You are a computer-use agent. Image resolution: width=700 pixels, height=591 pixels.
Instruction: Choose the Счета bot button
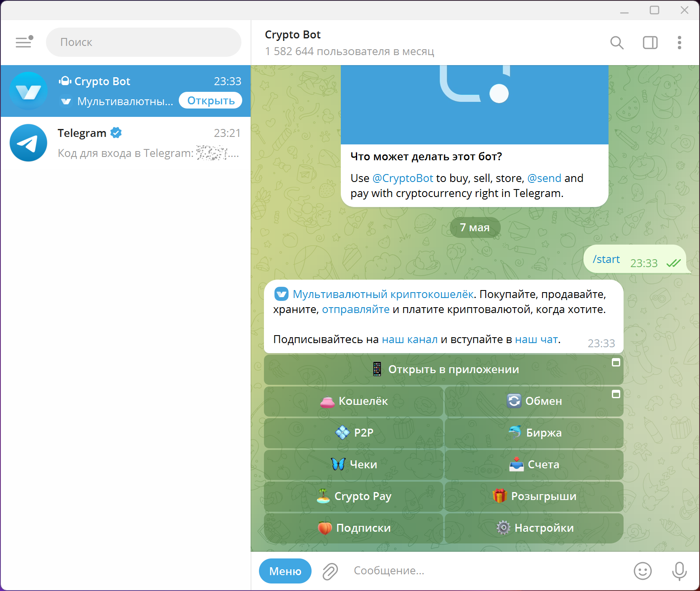tap(534, 465)
